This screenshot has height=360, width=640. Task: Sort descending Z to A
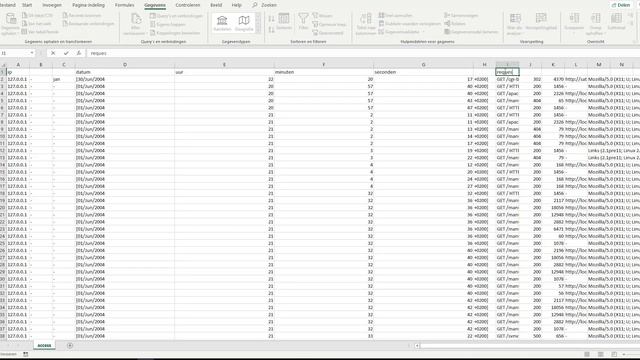(x=272, y=30)
